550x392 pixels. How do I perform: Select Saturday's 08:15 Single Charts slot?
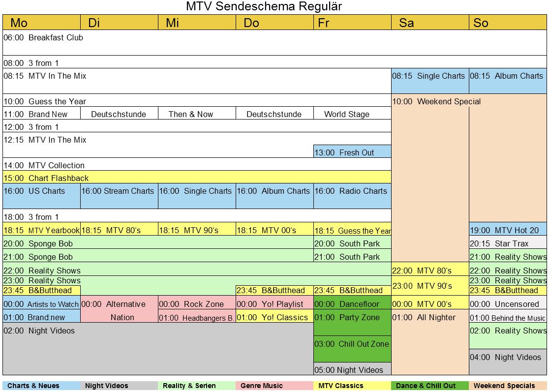430,81
